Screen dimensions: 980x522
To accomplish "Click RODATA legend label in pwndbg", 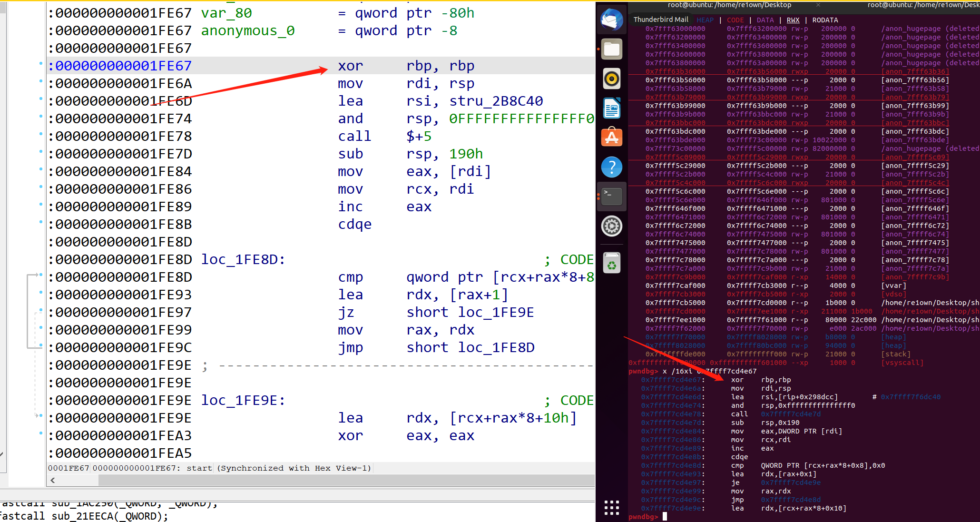I will click(825, 20).
